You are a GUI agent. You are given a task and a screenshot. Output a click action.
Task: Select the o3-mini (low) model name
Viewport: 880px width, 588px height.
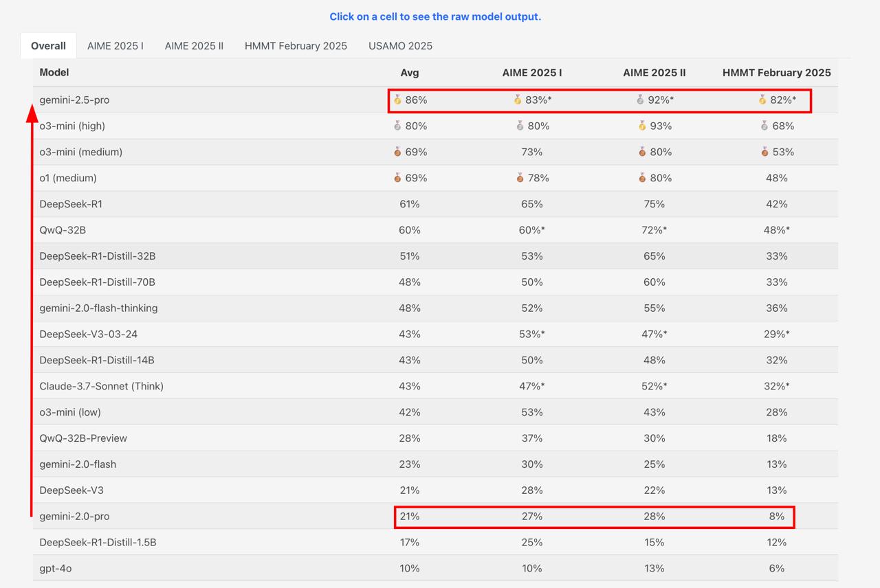(70, 413)
